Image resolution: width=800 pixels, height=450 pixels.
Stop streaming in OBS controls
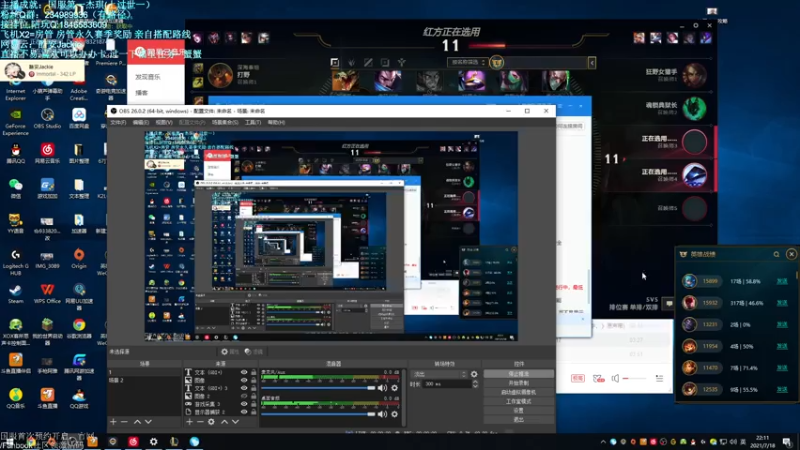pyautogui.click(x=518, y=374)
